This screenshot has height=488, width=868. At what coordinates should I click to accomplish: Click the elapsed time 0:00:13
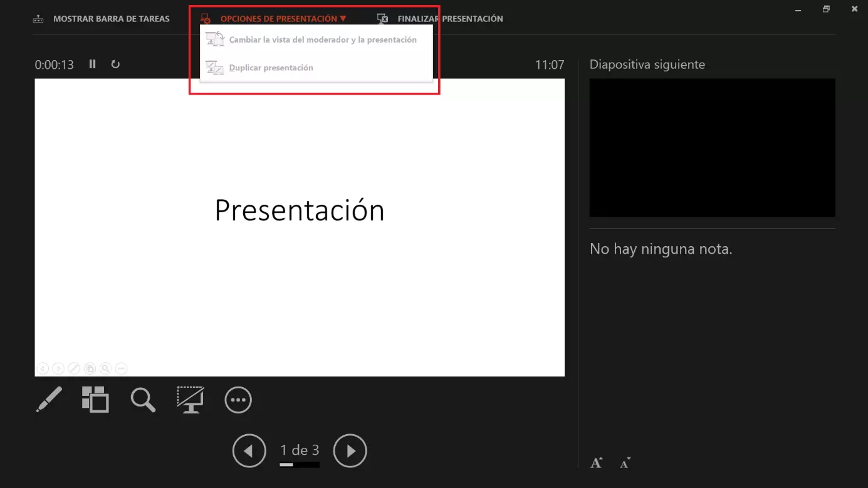(x=54, y=65)
